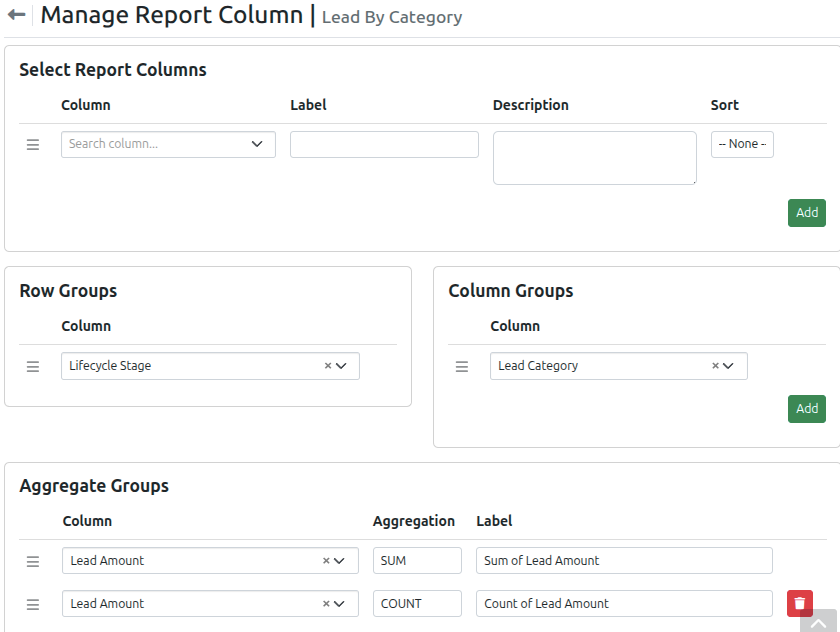
Task: Grab the drag handle beside Lead Category
Action: [462, 366]
